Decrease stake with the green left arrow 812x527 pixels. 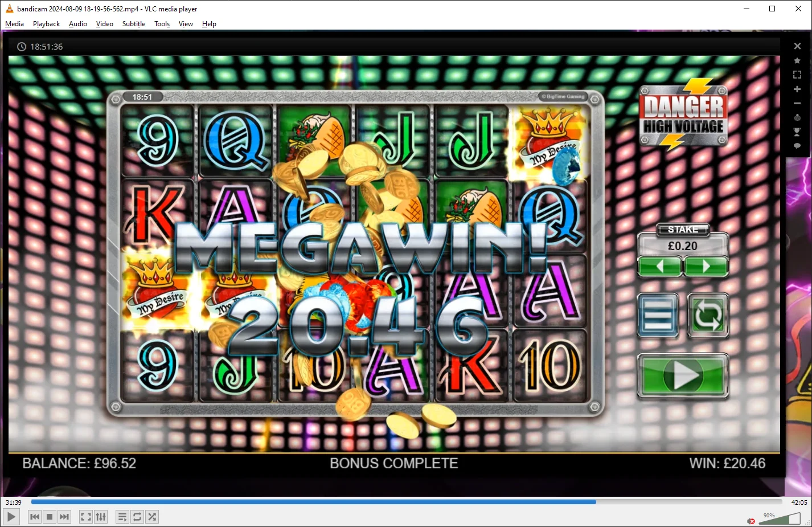[x=660, y=266]
